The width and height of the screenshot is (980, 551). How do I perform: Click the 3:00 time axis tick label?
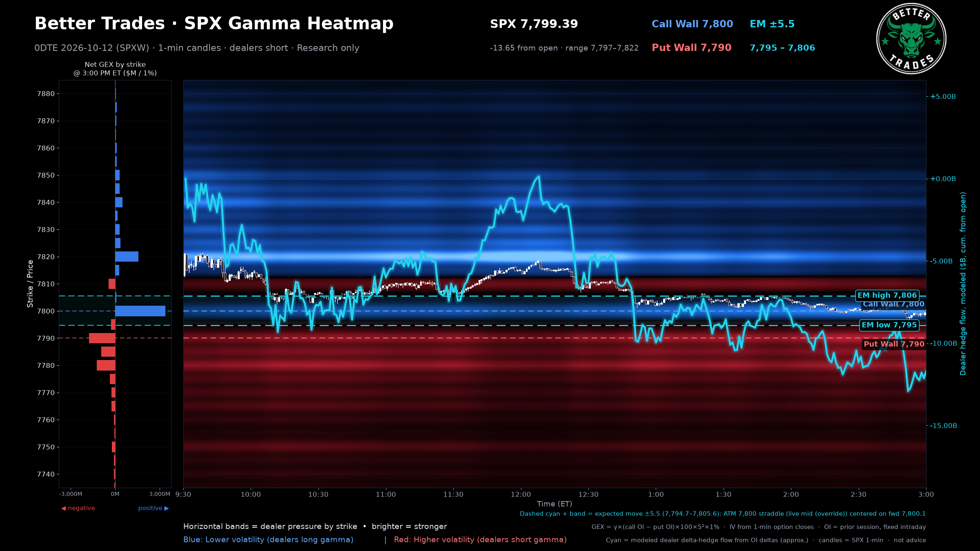[926, 495]
